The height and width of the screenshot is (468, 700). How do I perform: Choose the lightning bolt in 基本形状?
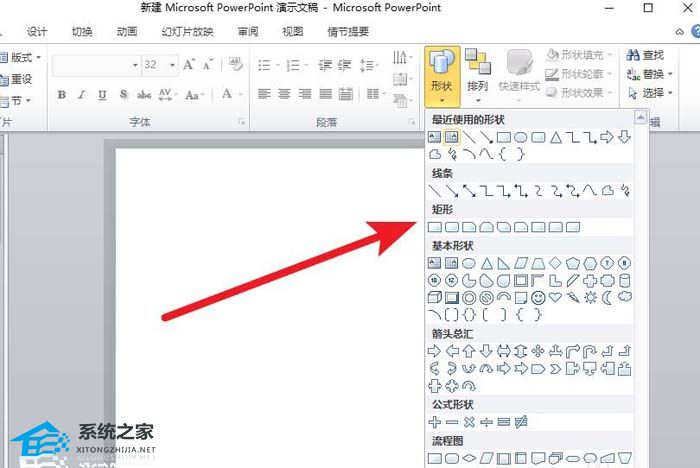[x=573, y=298]
